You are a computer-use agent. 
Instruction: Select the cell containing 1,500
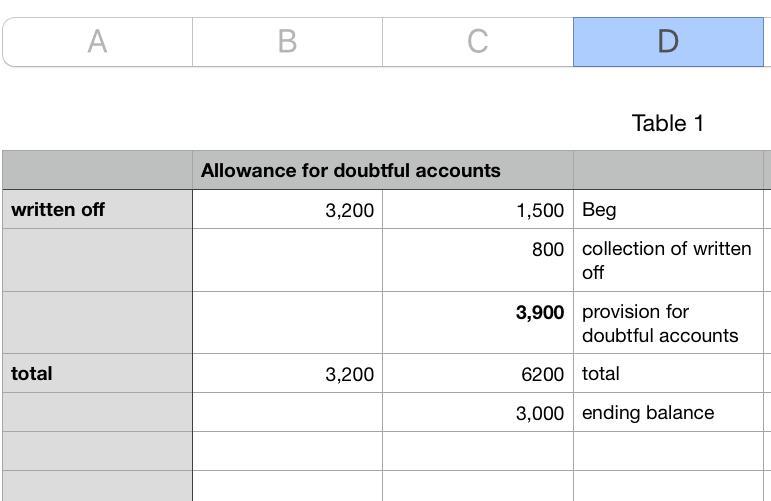477,210
